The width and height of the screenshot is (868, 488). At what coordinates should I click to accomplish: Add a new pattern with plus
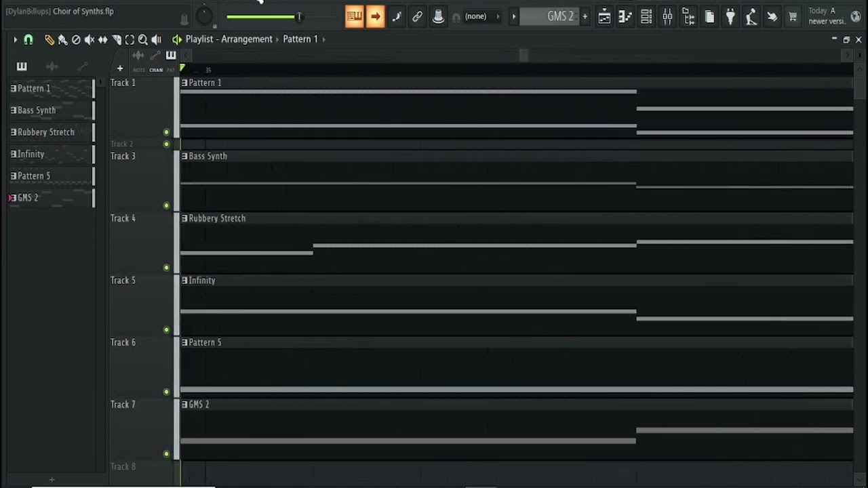[585, 16]
